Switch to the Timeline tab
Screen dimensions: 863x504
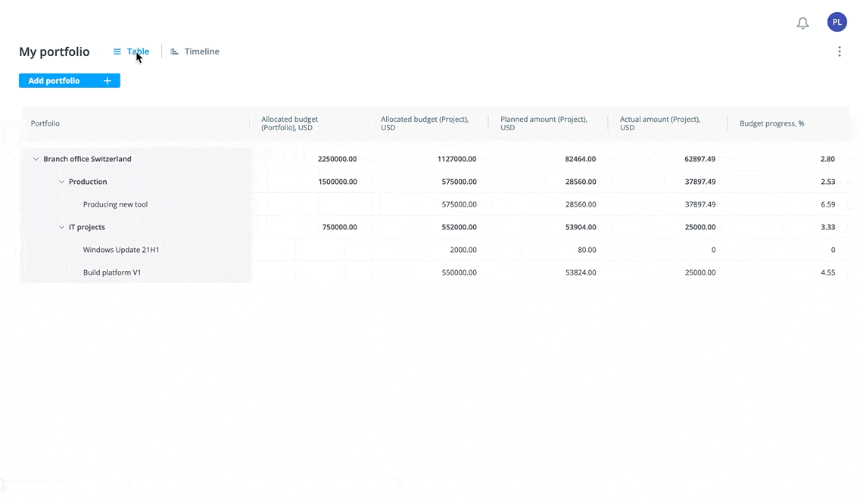tap(201, 51)
